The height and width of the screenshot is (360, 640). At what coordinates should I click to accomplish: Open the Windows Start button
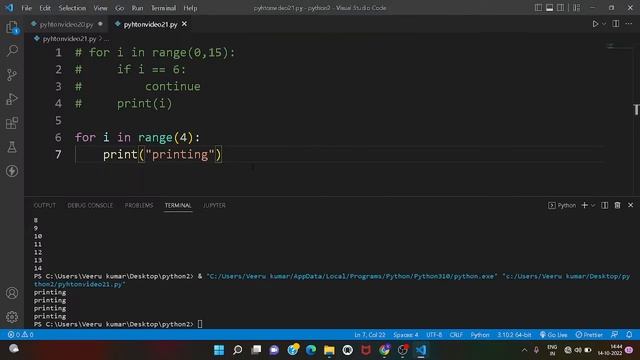(x=219, y=350)
